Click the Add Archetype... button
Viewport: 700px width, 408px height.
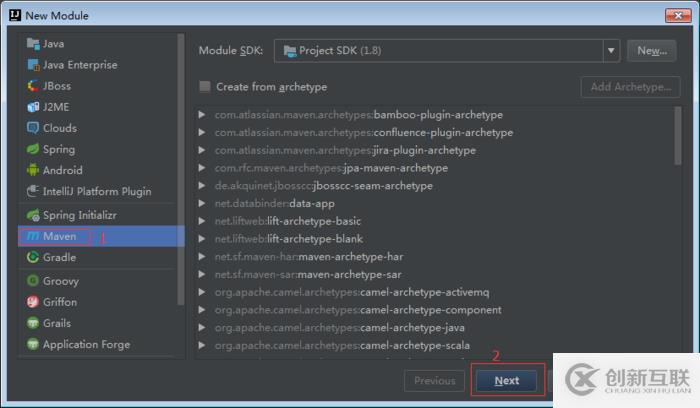coord(630,87)
